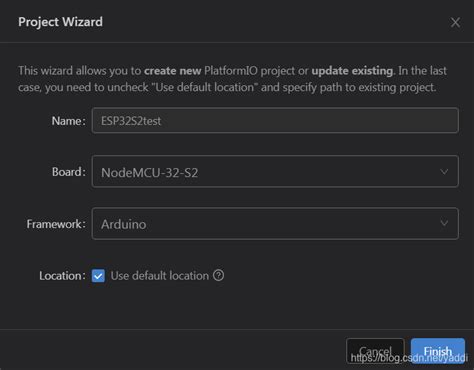
Task: Finish creating the PlatformIO project
Action: 438,351
